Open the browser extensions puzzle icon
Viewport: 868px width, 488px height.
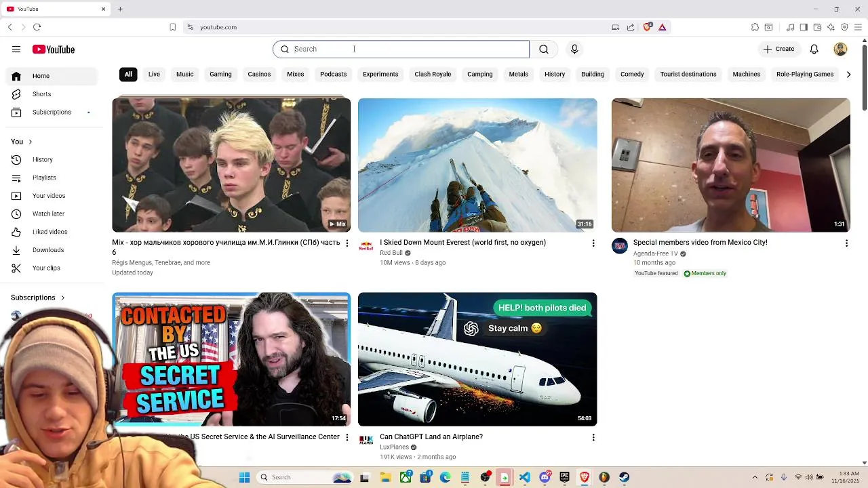[x=755, y=27]
